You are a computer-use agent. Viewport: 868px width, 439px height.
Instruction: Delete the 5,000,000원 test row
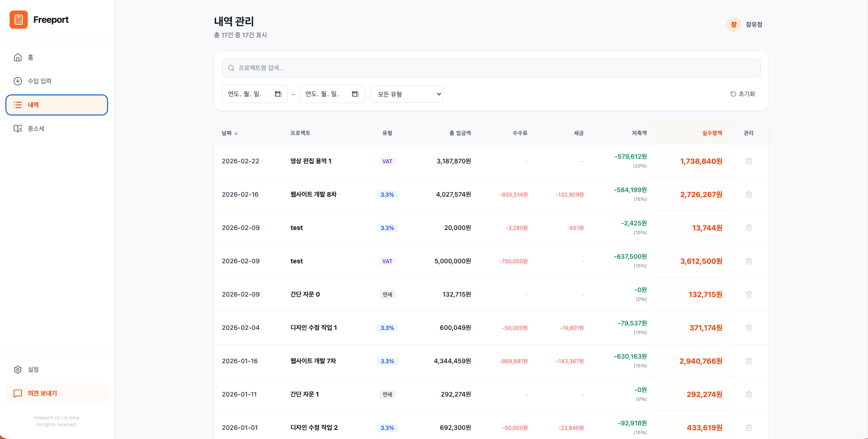click(749, 261)
